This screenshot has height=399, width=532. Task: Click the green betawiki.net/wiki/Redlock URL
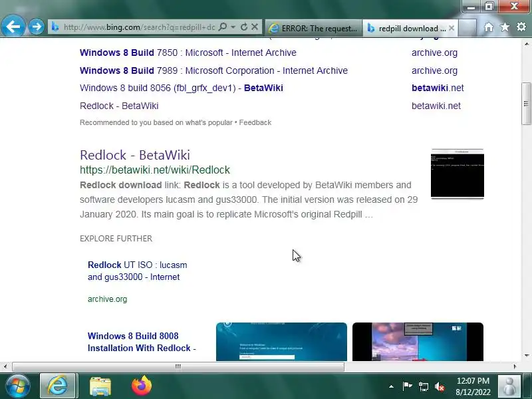click(x=155, y=170)
